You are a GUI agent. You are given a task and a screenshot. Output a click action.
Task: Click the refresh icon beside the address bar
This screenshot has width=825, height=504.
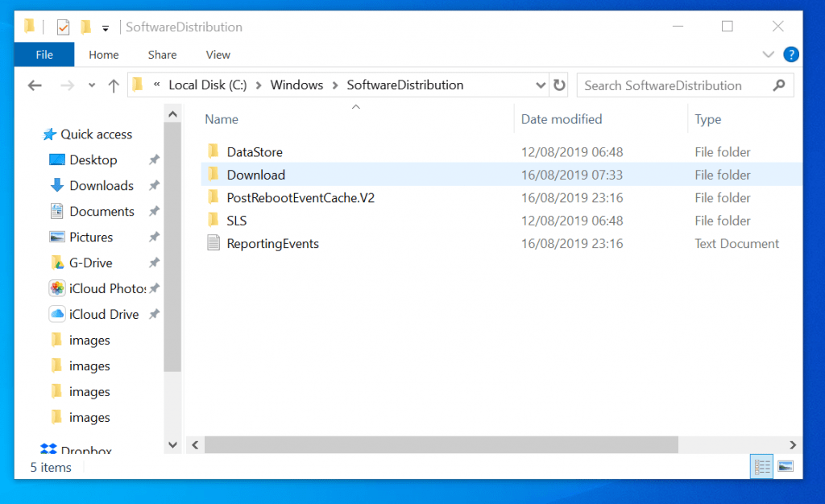click(559, 85)
